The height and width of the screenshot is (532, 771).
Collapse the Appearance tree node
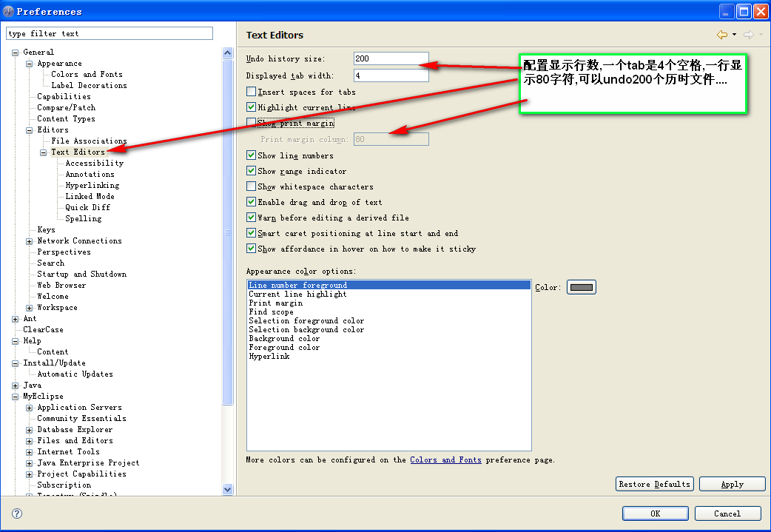pos(30,64)
